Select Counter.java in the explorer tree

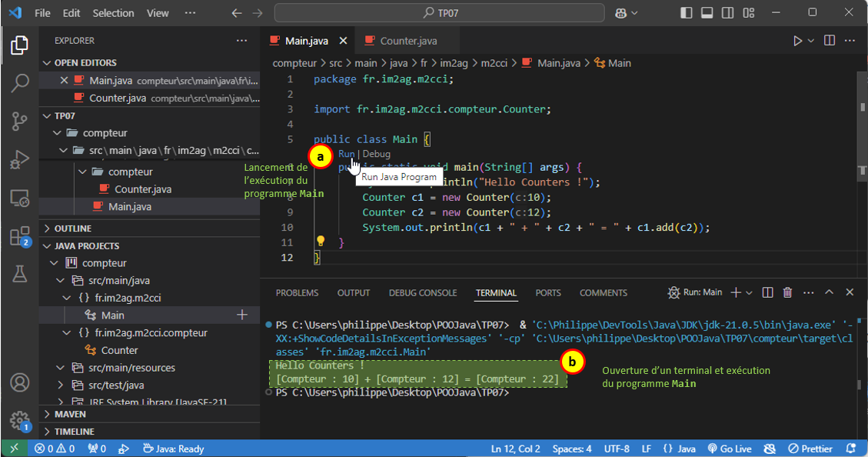(x=143, y=189)
